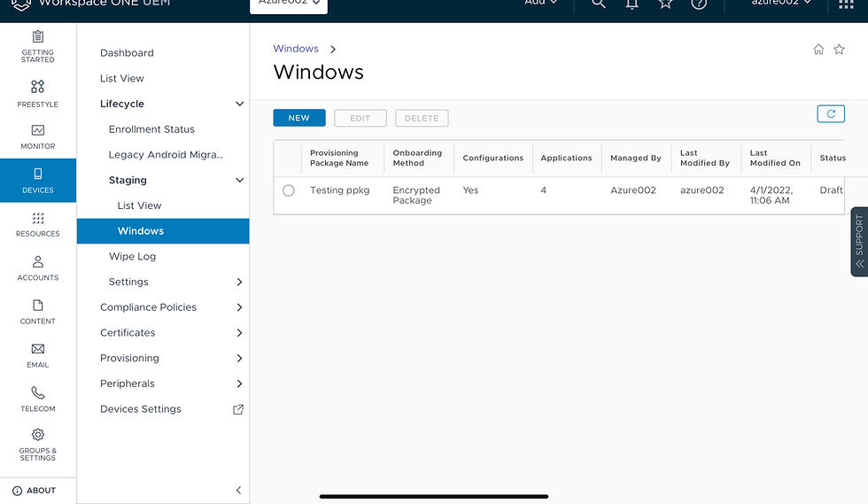
Task: Expand the Settings submenu arrow
Action: [239, 282]
